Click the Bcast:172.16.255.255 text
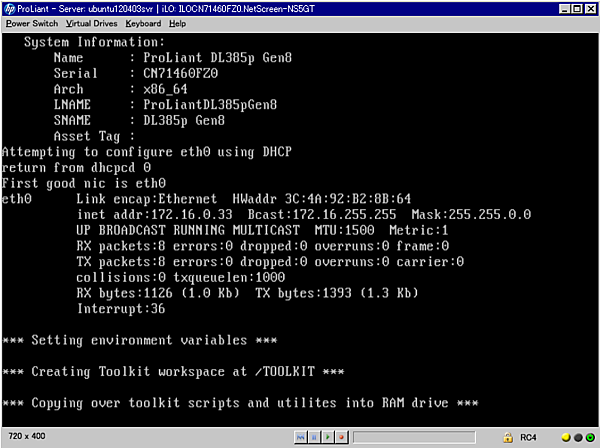The image size is (600, 448). pos(322,215)
